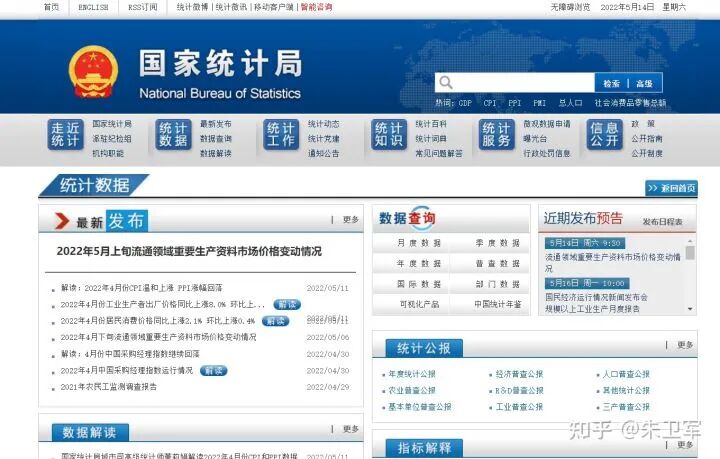Screen dimensions: 720x459
Task: Select 年度数据 in 数据查询
Action: coord(419,263)
